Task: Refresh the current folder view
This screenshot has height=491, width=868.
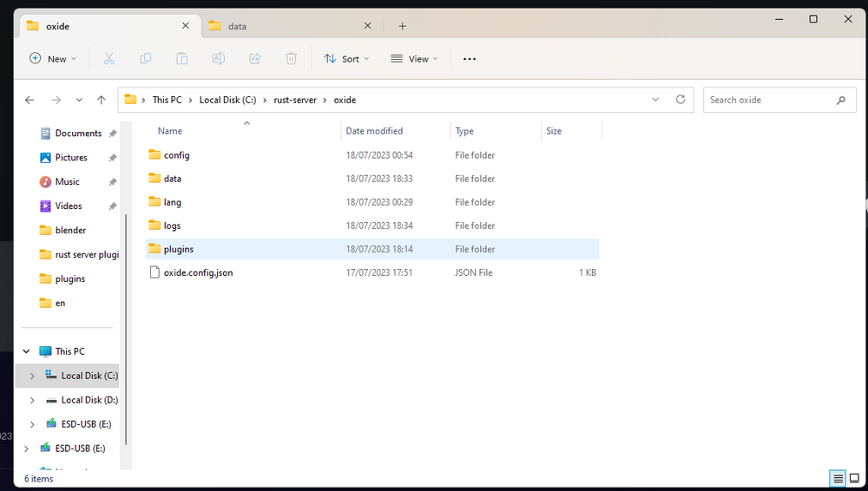Action: [681, 100]
